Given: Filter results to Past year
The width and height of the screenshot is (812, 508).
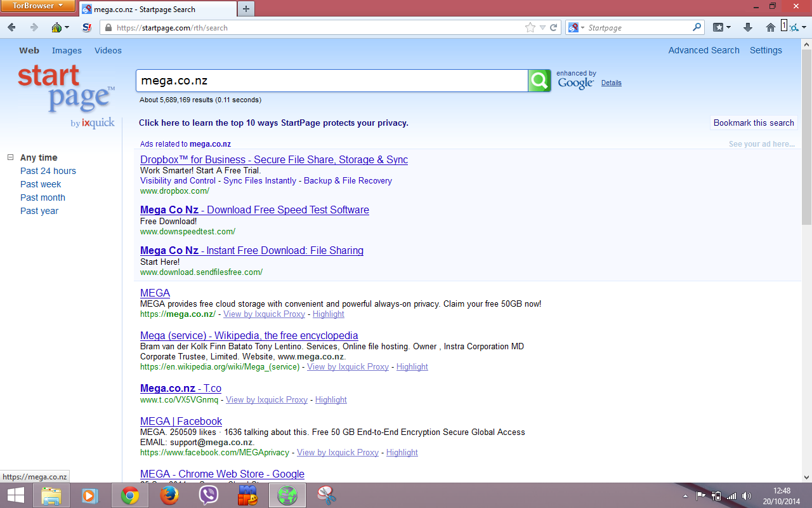Looking at the screenshot, I should pyautogui.click(x=39, y=211).
